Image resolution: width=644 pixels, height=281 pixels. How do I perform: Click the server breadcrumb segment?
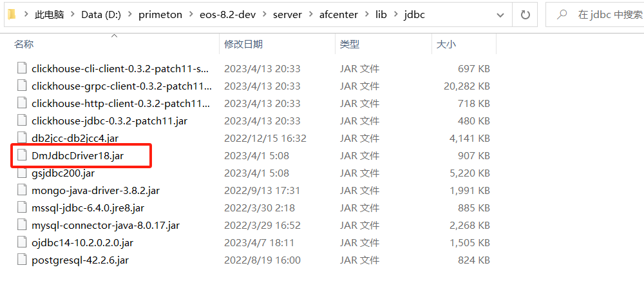click(x=286, y=15)
